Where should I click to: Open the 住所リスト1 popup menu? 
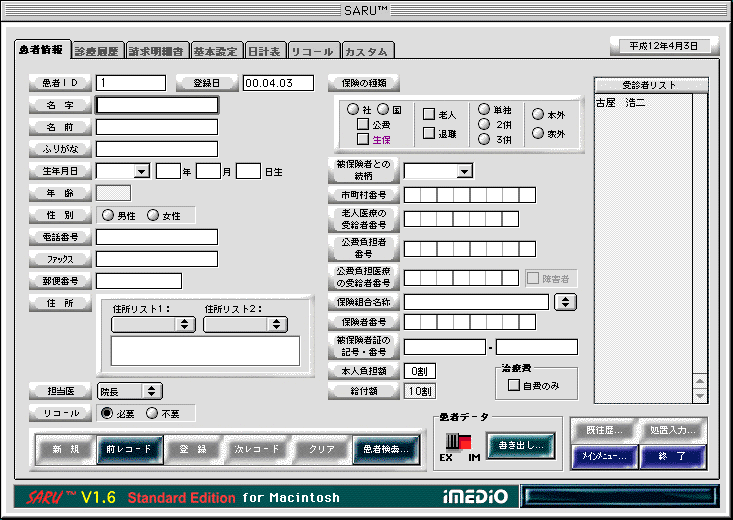[x=153, y=324]
